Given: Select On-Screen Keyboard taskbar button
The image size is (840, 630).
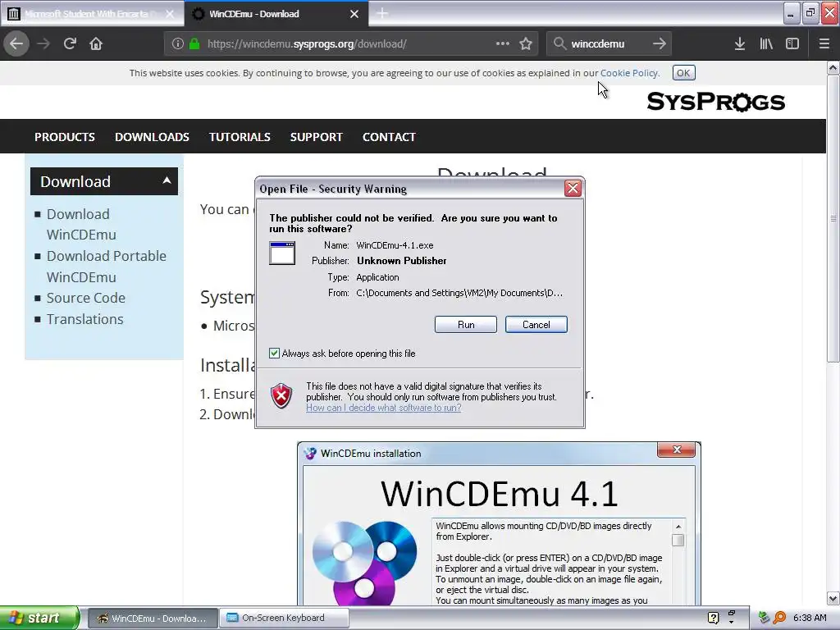Looking at the screenshot, I should click(x=284, y=619).
